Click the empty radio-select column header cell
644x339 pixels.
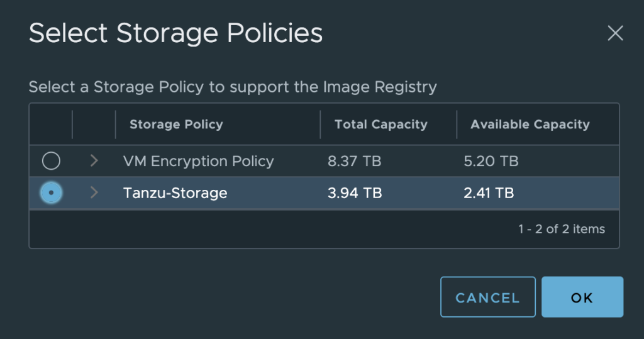tap(51, 125)
